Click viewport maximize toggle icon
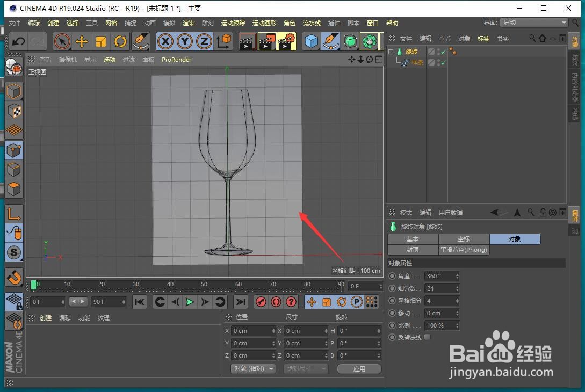 [x=379, y=60]
